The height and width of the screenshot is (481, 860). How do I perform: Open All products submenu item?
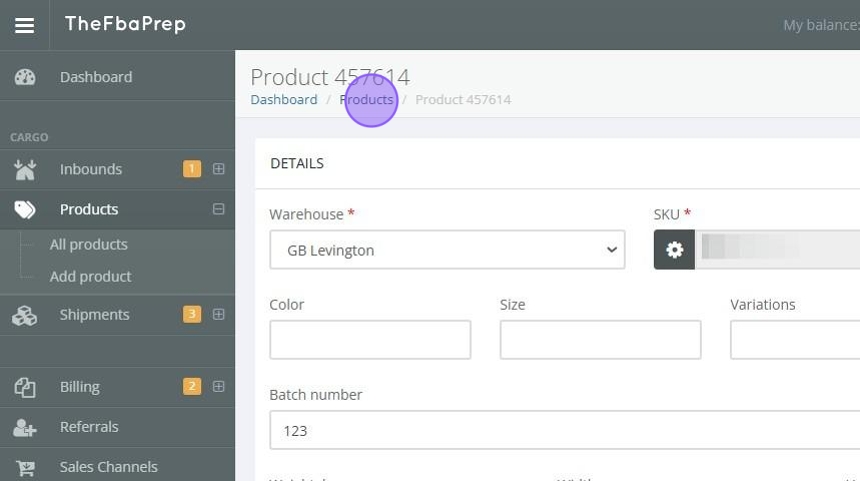coord(89,244)
